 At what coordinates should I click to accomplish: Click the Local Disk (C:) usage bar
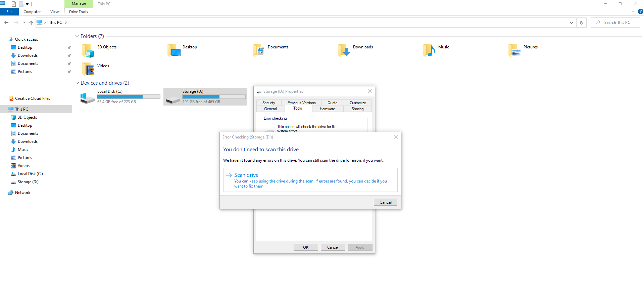pyautogui.click(x=129, y=97)
